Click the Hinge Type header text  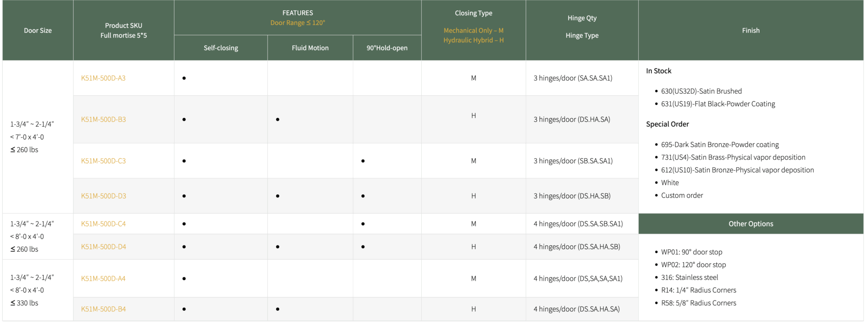pos(582,35)
